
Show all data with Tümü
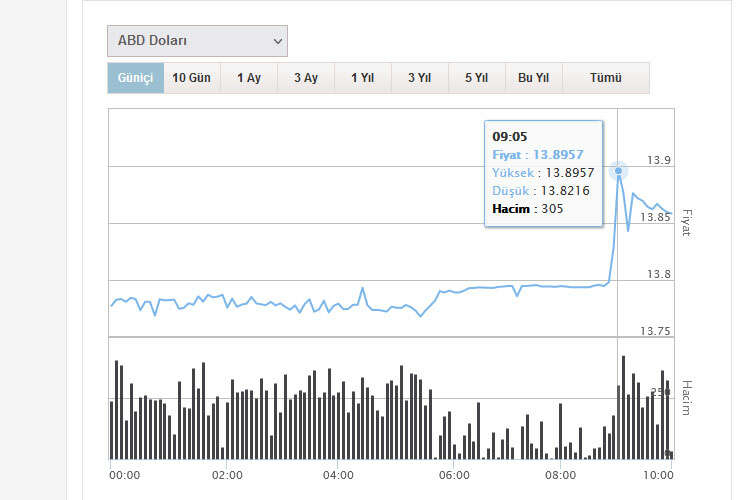pyautogui.click(x=605, y=78)
